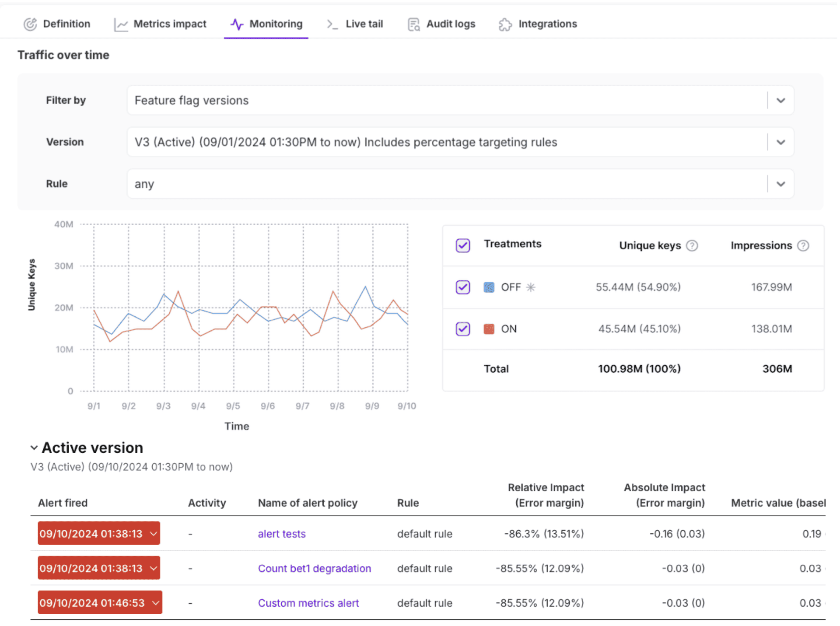This screenshot has height=626, width=840.
Task: Click the Metrics impact chart icon
Action: tap(121, 25)
